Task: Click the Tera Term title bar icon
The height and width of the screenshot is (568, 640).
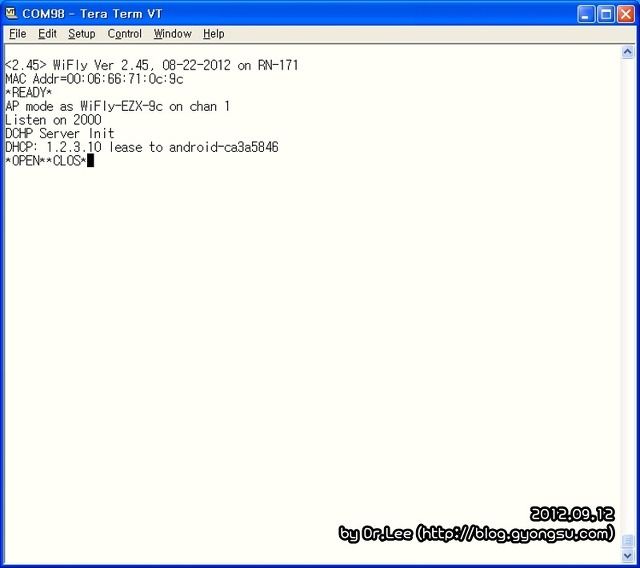Action: [x=11, y=13]
